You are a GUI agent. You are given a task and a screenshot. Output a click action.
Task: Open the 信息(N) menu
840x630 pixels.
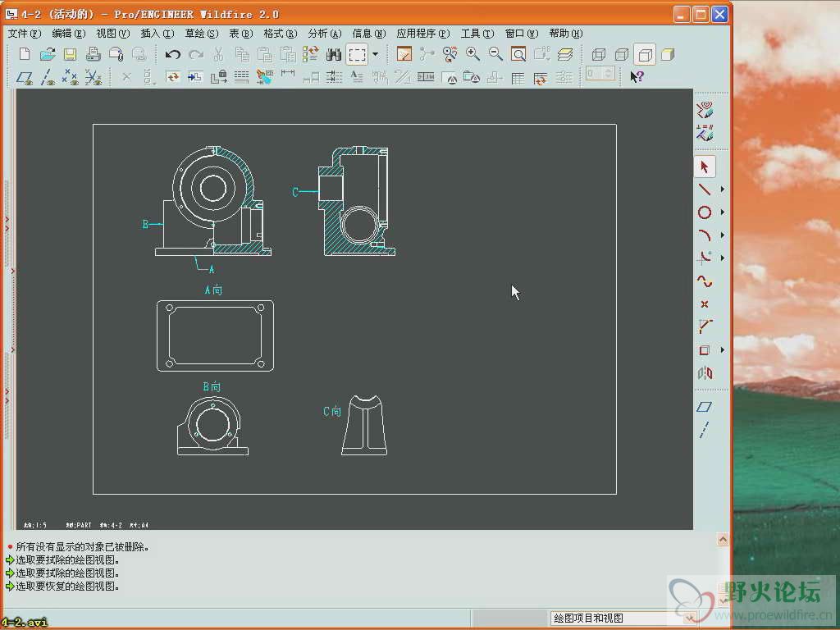(x=368, y=33)
